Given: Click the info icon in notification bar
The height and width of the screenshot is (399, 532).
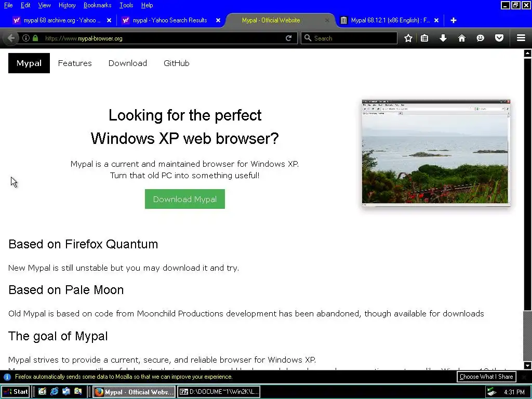Looking at the screenshot, I should click(7, 377).
